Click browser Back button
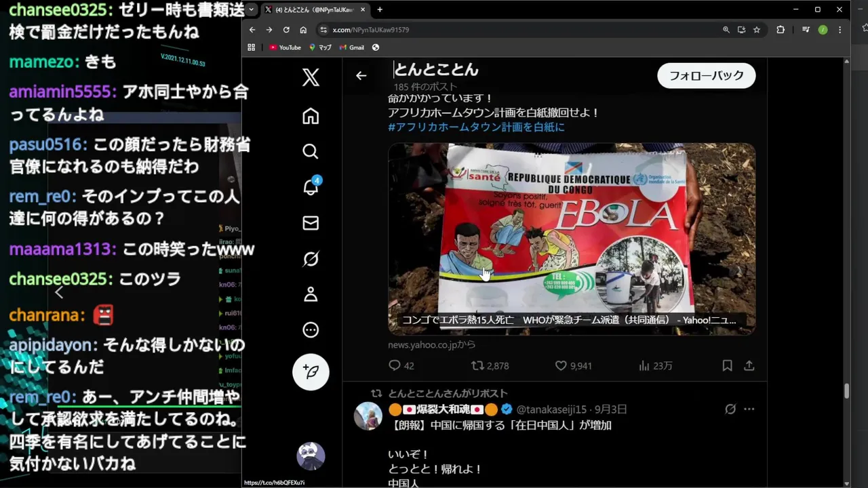This screenshot has width=868, height=488. pos(252,30)
